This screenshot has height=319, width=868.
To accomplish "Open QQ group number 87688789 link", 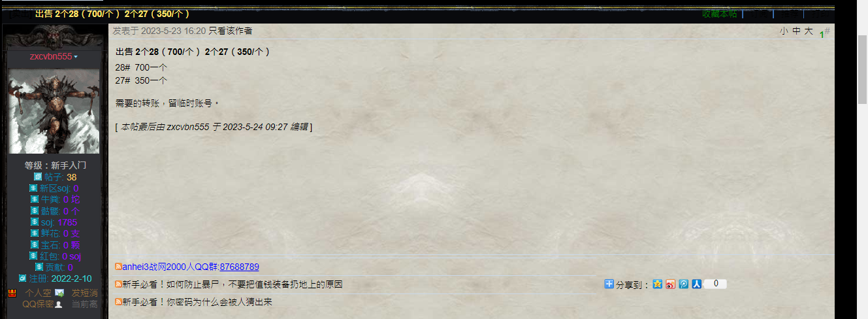I will click(x=239, y=267).
